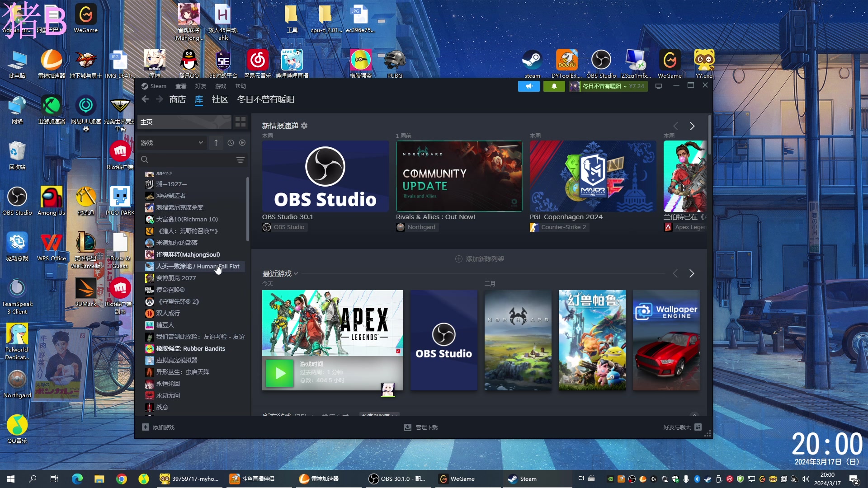Open the Northgard desktop icon
Screen dimensions: 868x488
17,383
